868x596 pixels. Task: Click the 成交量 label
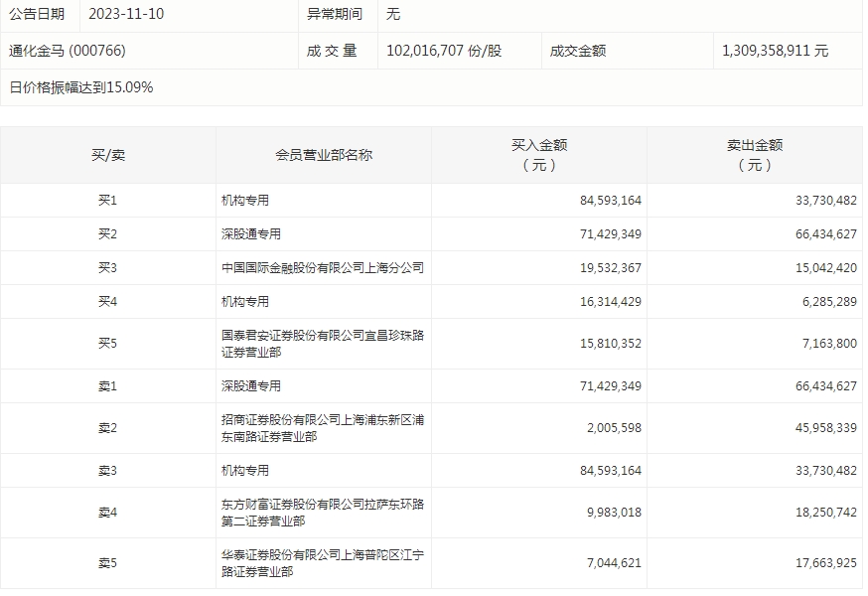[x=332, y=51]
